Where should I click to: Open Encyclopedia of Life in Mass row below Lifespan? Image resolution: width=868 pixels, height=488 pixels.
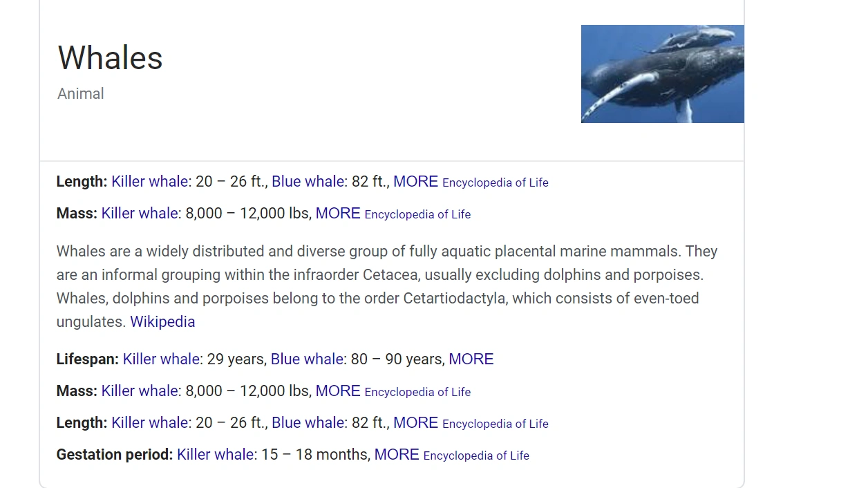click(417, 392)
